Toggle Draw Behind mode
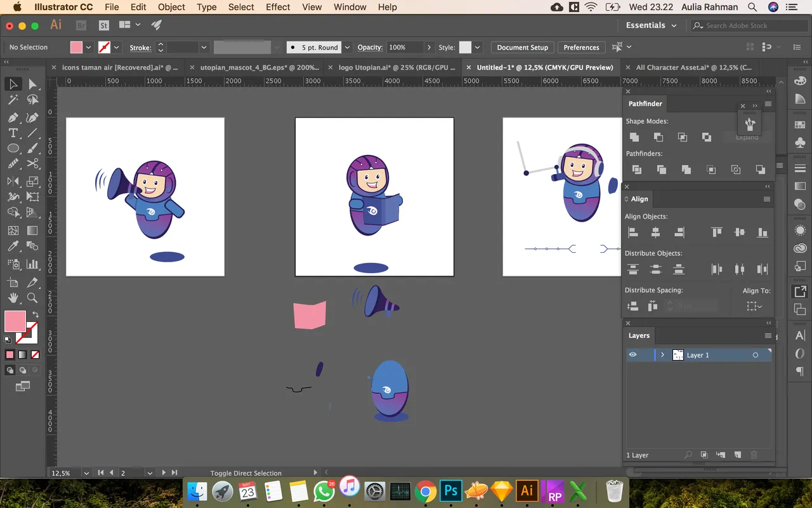The height and width of the screenshot is (508, 812). click(x=23, y=370)
